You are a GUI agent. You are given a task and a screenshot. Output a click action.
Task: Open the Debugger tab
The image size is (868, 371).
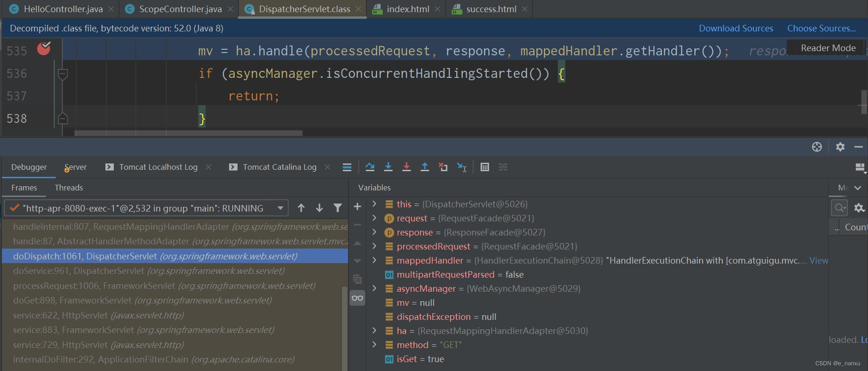click(29, 167)
